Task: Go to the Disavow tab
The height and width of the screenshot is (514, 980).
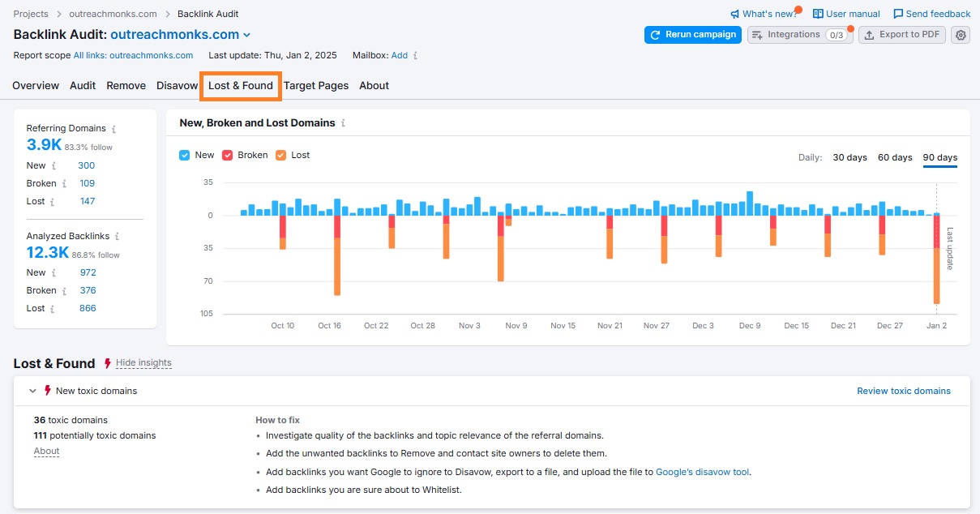Action: [178, 85]
